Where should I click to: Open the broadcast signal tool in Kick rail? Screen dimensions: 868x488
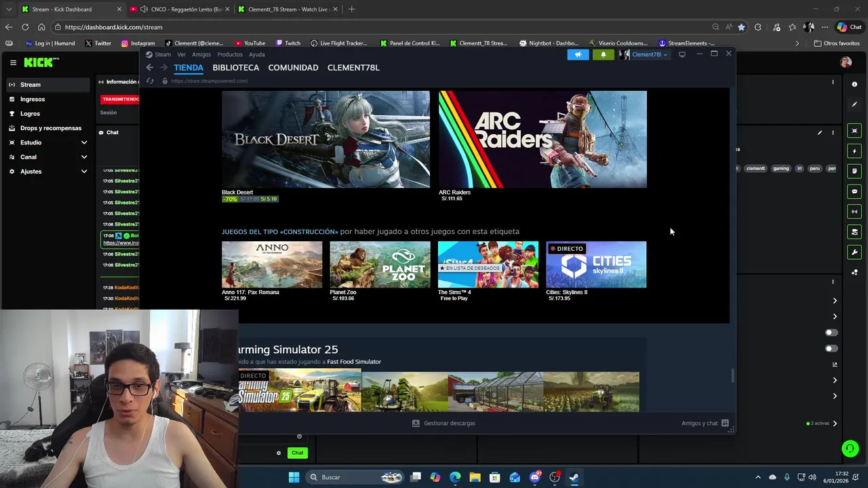point(854,211)
